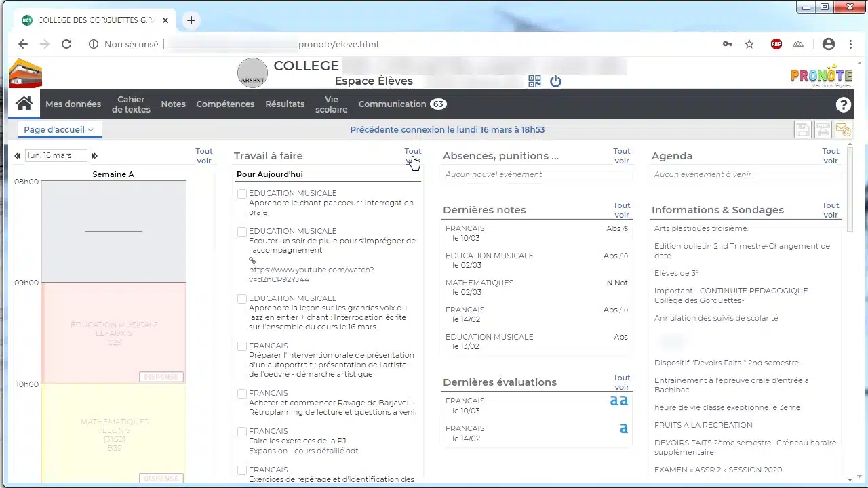Click the PRONOTE logo

821,75
